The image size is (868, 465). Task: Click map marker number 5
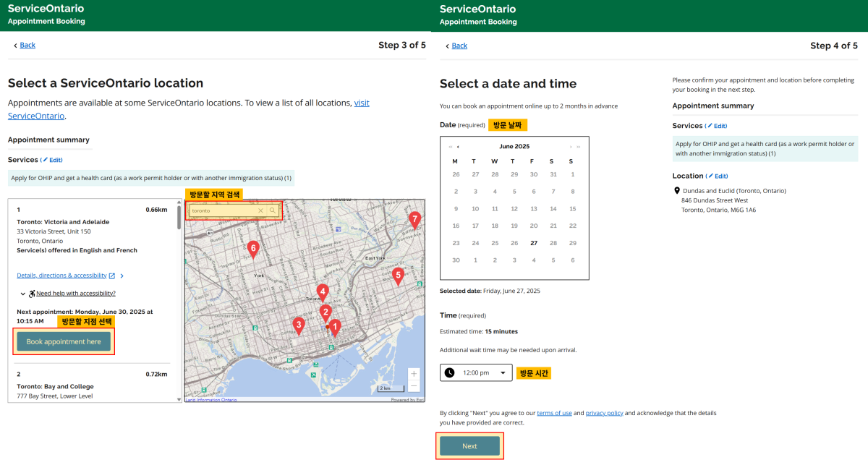click(397, 275)
